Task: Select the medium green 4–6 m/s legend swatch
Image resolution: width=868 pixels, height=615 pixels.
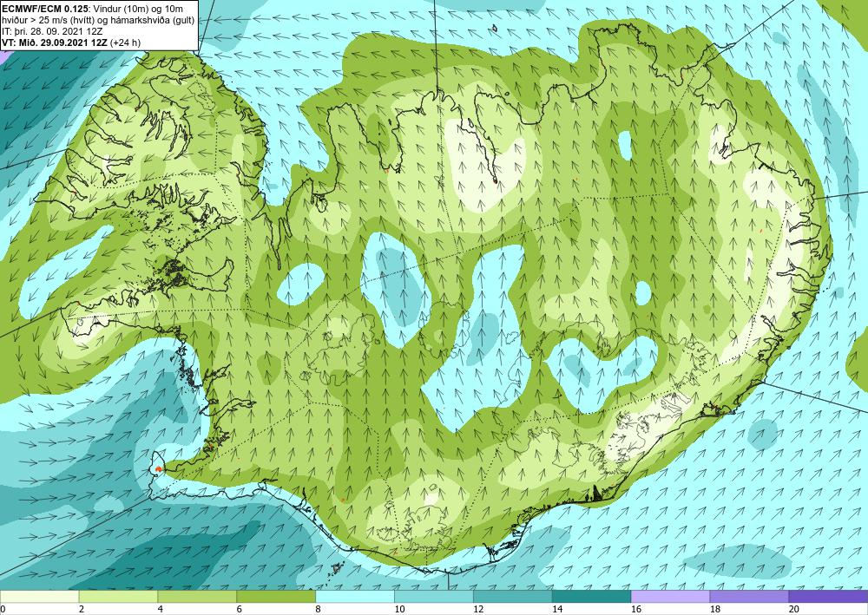Action: [197, 596]
